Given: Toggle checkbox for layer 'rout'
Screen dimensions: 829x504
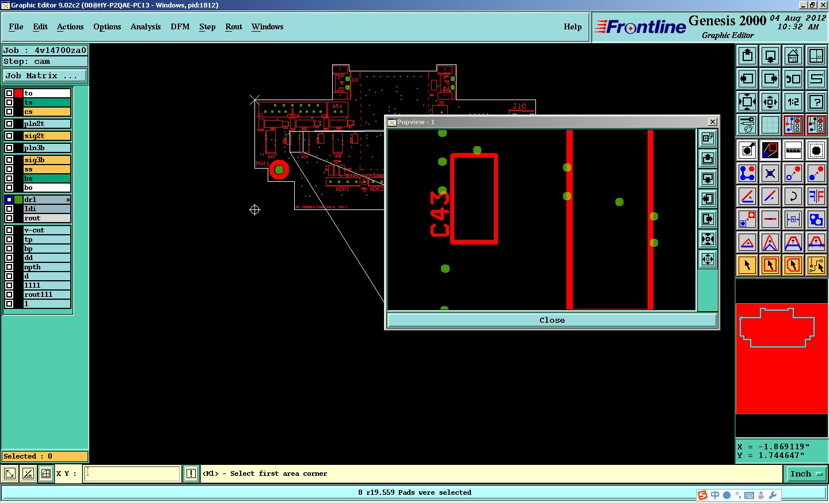Looking at the screenshot, I should (9, 218).
